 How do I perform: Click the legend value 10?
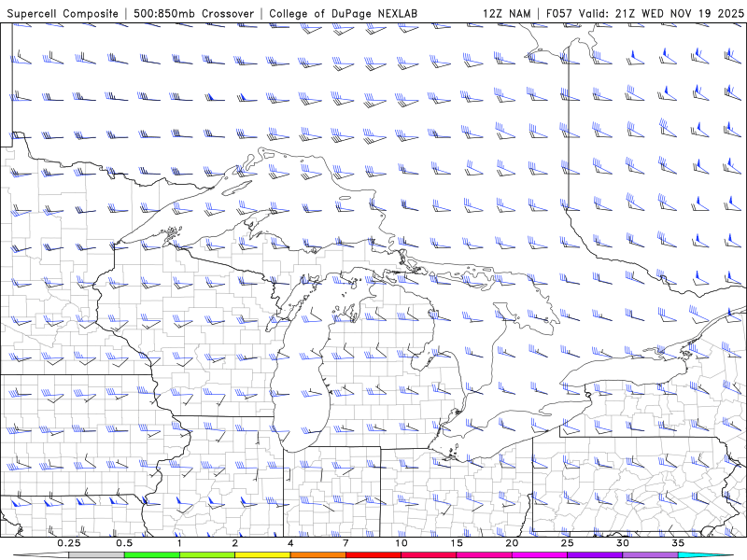(402, 543)
